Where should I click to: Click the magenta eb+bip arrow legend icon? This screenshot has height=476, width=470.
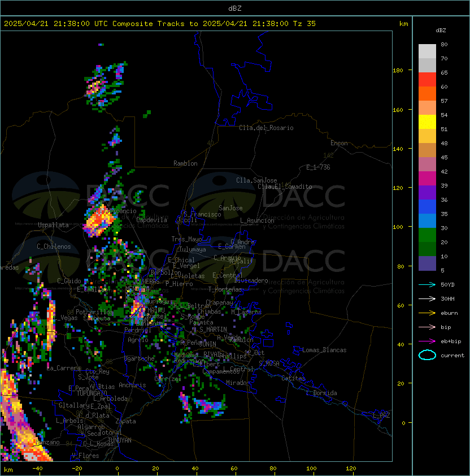(x=427, y=341)
